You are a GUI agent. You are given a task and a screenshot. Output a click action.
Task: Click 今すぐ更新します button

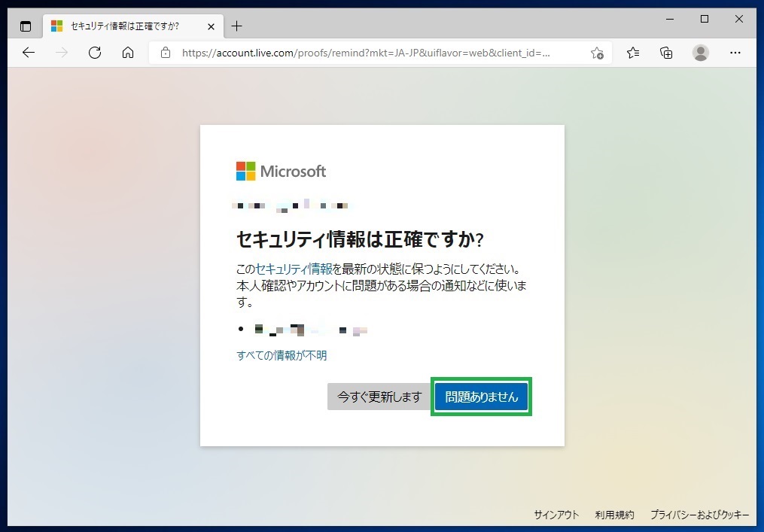point(379,397)
